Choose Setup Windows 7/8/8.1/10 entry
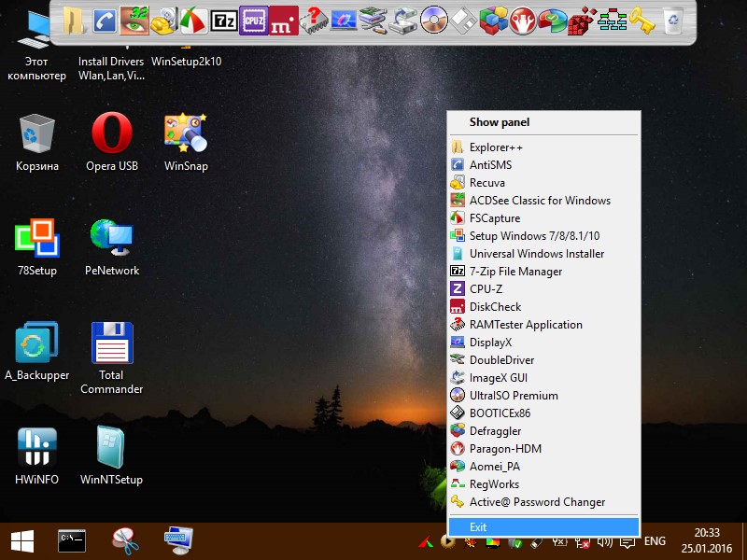Image resolution: width=747 pixels, height=560 pixels. tap(543, 236)
